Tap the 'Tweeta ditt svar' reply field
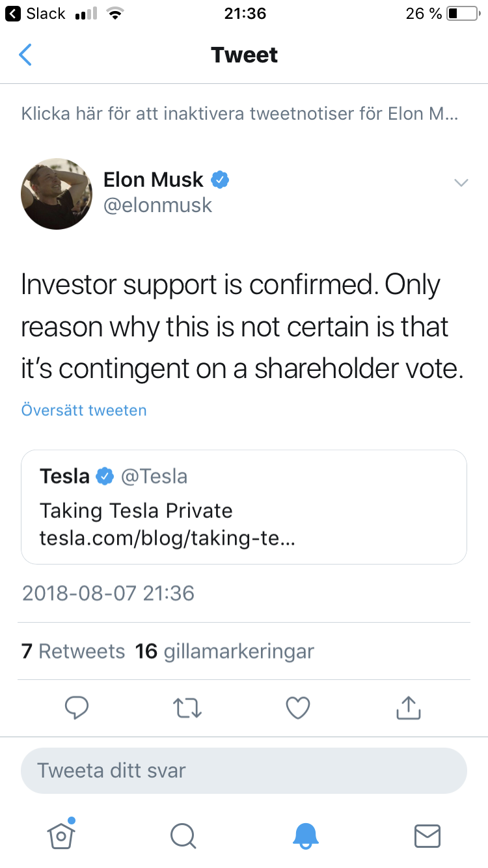Image resolution: width=488 pixels, height=868 pixels. [x=244, y=770]
